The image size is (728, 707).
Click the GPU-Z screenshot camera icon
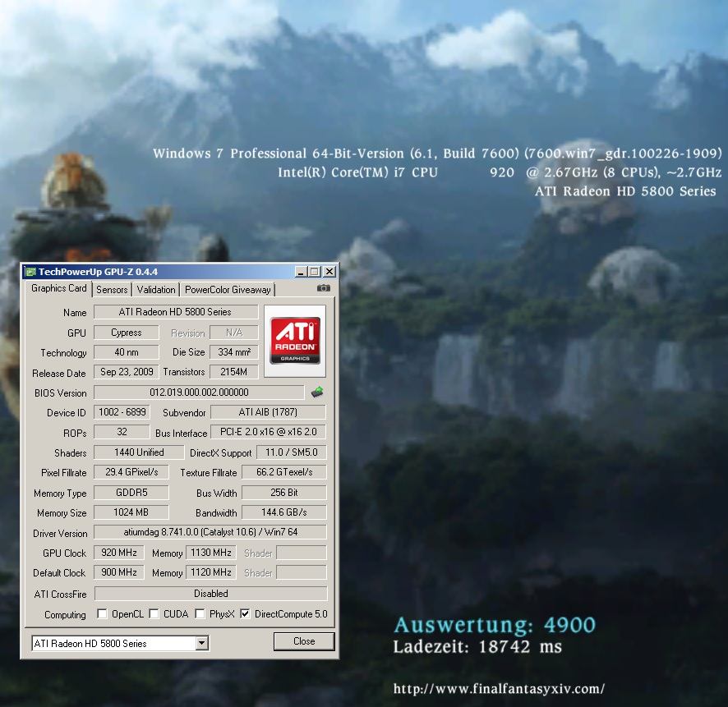click(x=324, y=288)
